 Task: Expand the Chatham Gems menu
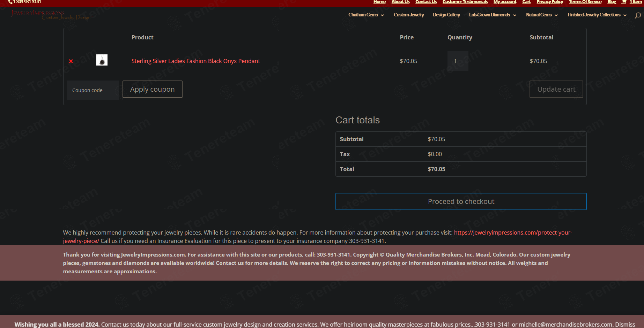pyautogui.click(x=366, y=15)
